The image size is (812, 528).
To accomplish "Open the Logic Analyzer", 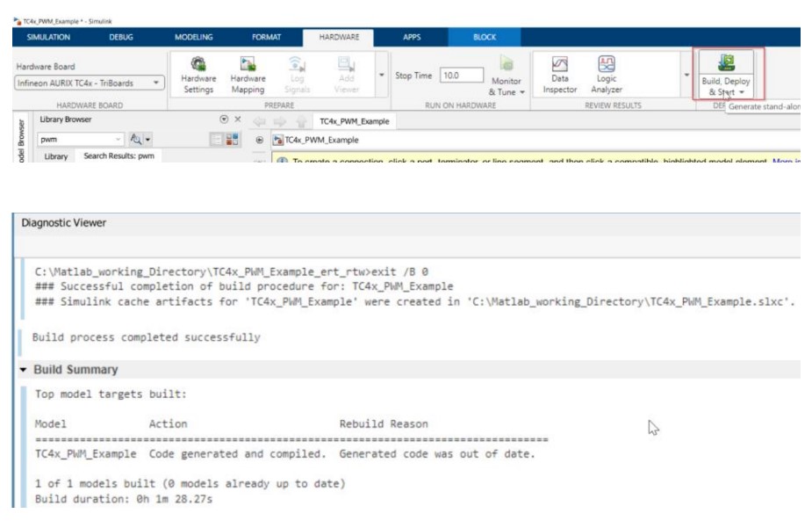I will click(607, 76).
